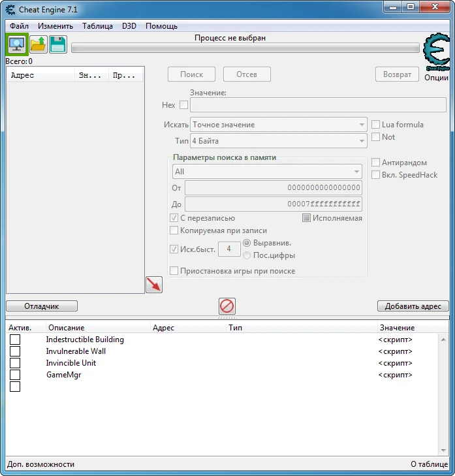Clear address list with red circle icon
455x476 pixels.
[x=227, y=306]
